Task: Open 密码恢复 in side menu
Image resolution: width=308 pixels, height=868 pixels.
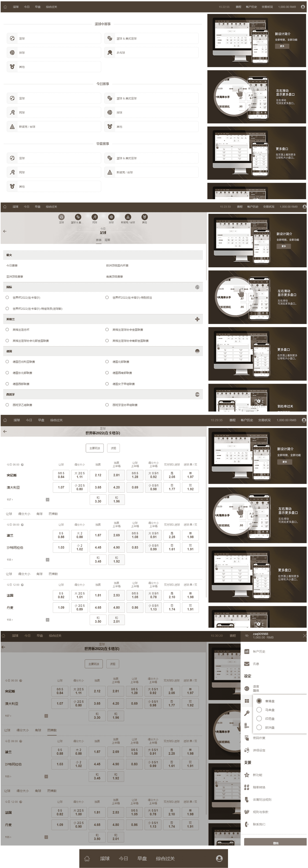Action: (259, 738)
